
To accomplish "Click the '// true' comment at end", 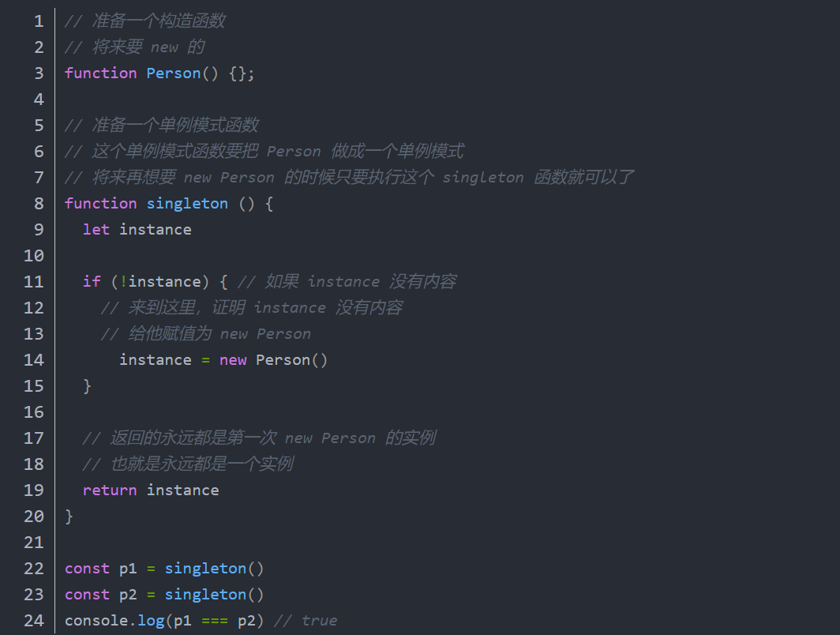I will click(x=306, y=621).
